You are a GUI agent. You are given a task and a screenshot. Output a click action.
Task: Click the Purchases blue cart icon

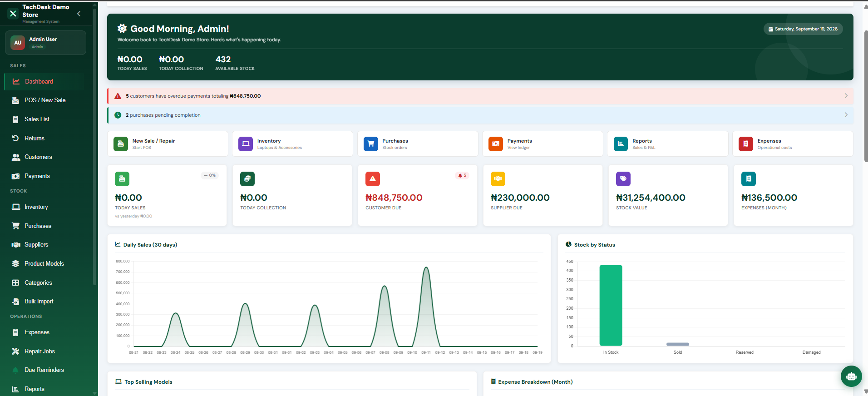[x=371, y=144]
